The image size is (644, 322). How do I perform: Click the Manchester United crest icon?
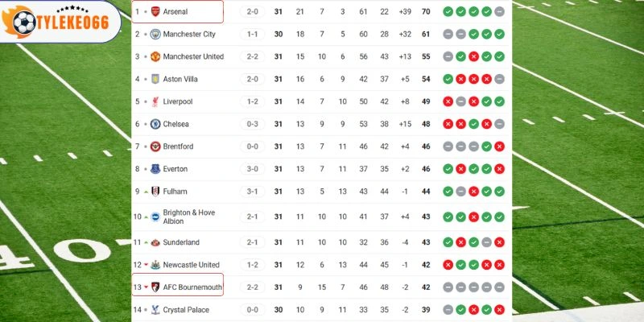point(155,57)
